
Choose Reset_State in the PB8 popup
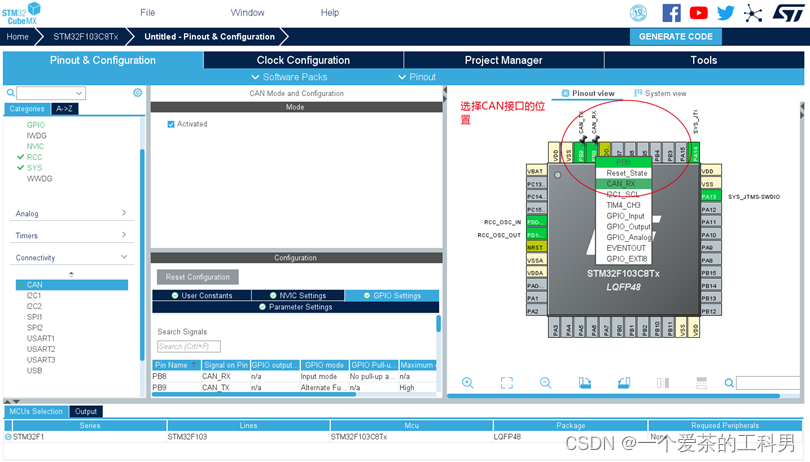[x=626, y=173]
